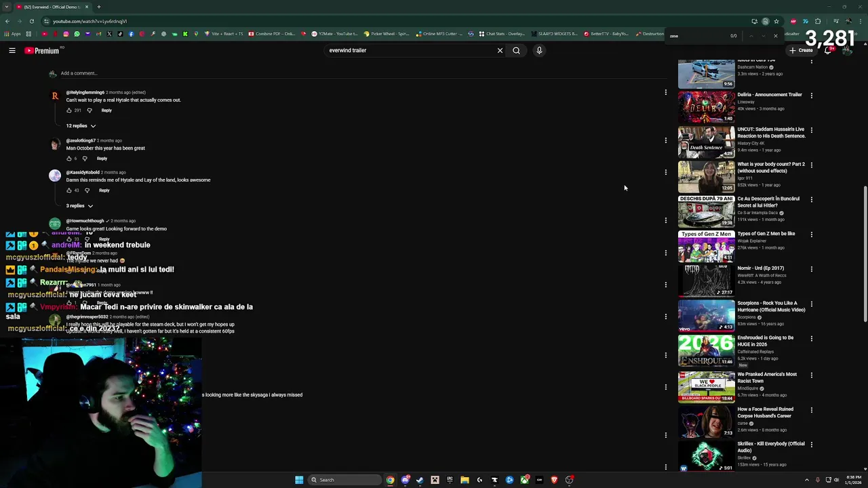Dislike the @zealotking67 comment
The height and width of the screenshot is (488, 868).
85,159
